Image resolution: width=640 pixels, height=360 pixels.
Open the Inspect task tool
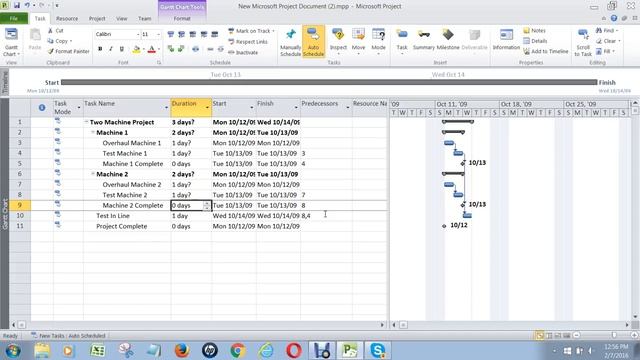[338, 42]
